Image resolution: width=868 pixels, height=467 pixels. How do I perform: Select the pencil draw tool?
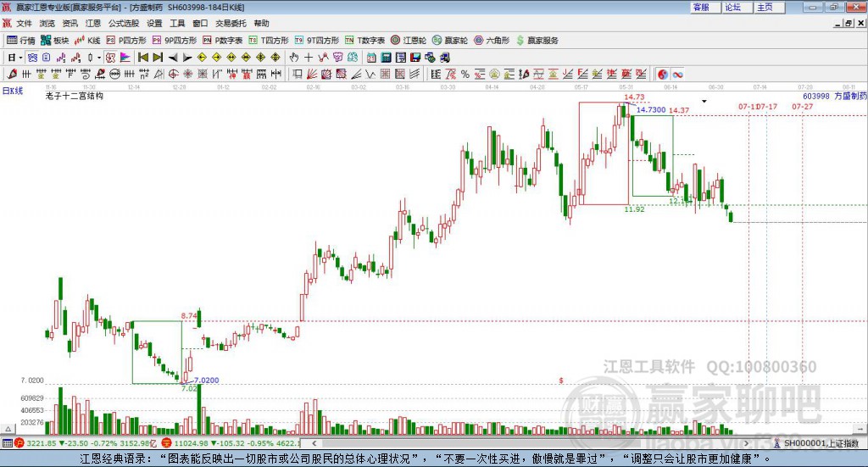point(12,74)
